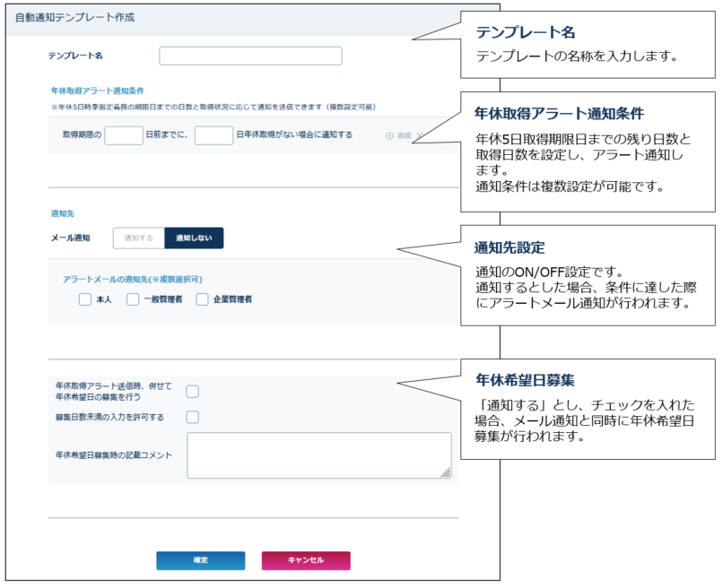Focus the 日年休取得 days count input box
The image size is (723, 588).
[213, 135]
